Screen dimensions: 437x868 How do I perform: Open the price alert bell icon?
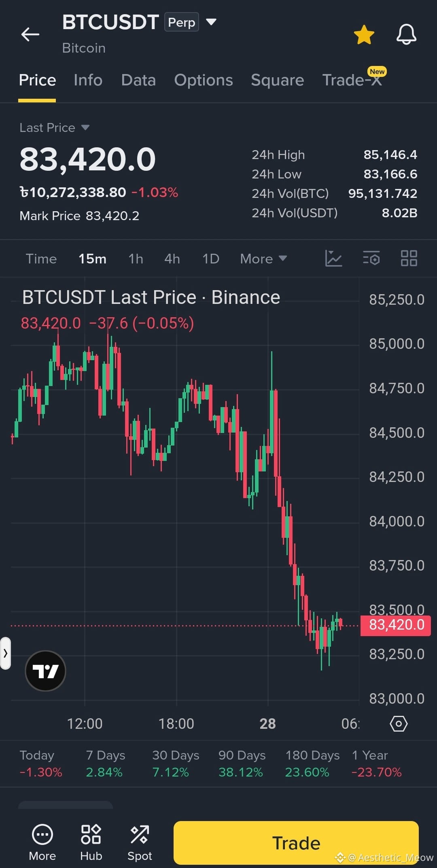point(406,34)
